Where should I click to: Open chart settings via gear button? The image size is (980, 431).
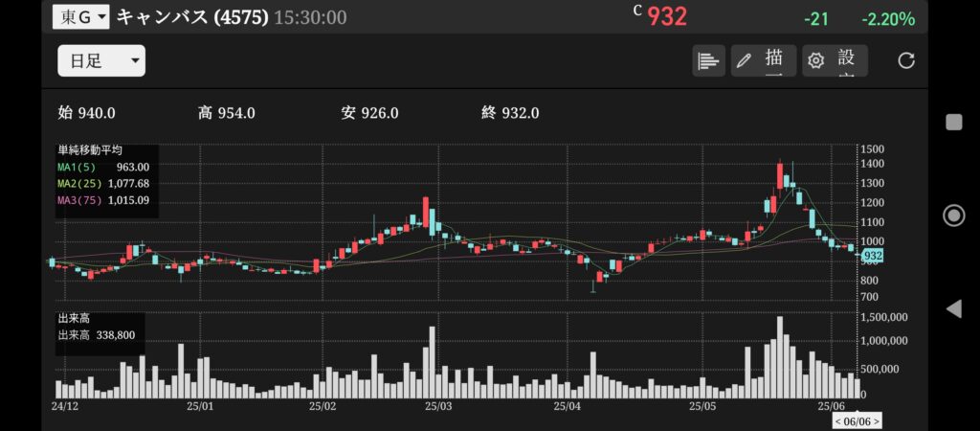(835, 60)
